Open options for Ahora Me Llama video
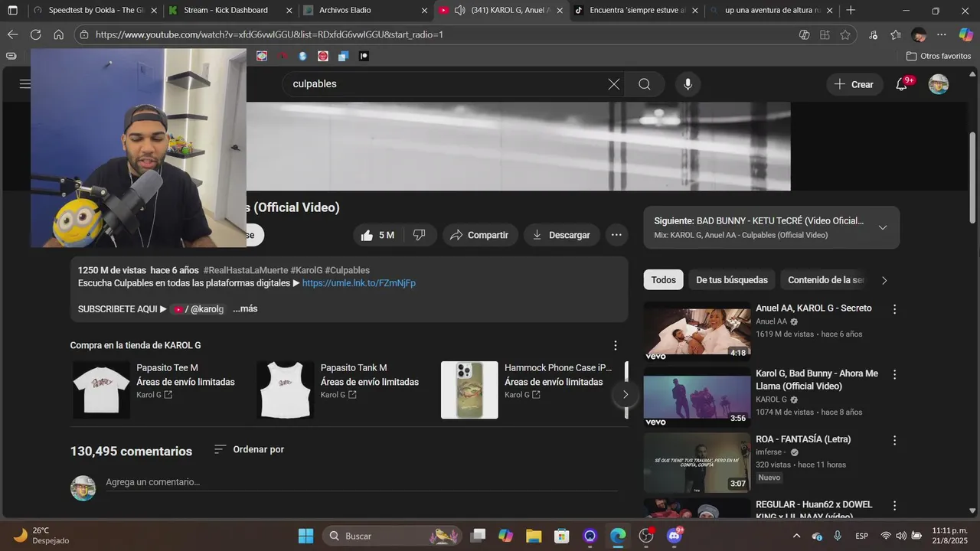The width and height of the screenshot is (980, 551). point(894,375)
